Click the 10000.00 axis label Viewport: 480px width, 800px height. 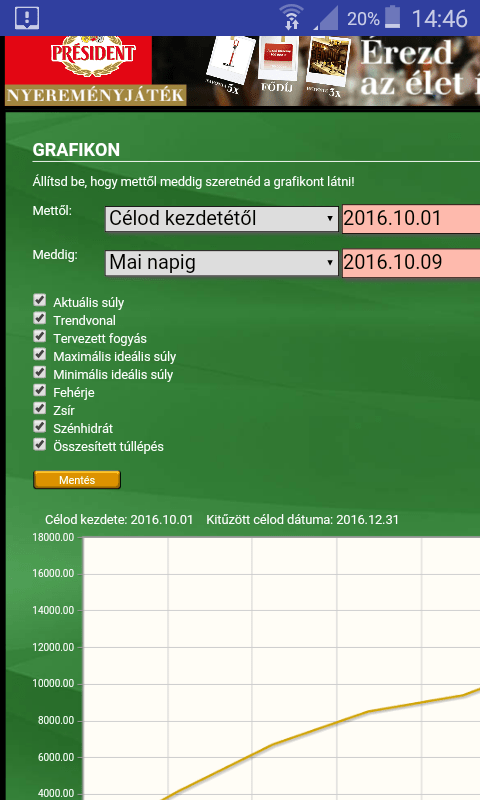click(54, 683)
